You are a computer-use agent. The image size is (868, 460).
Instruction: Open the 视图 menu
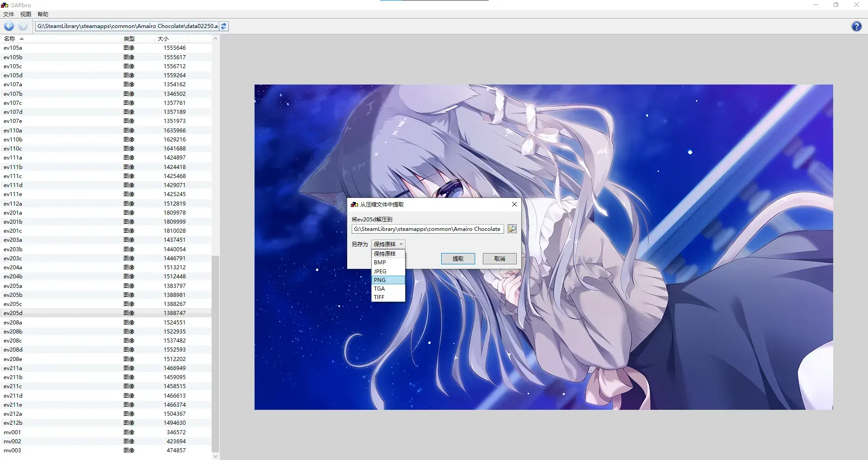click(26, 14)
